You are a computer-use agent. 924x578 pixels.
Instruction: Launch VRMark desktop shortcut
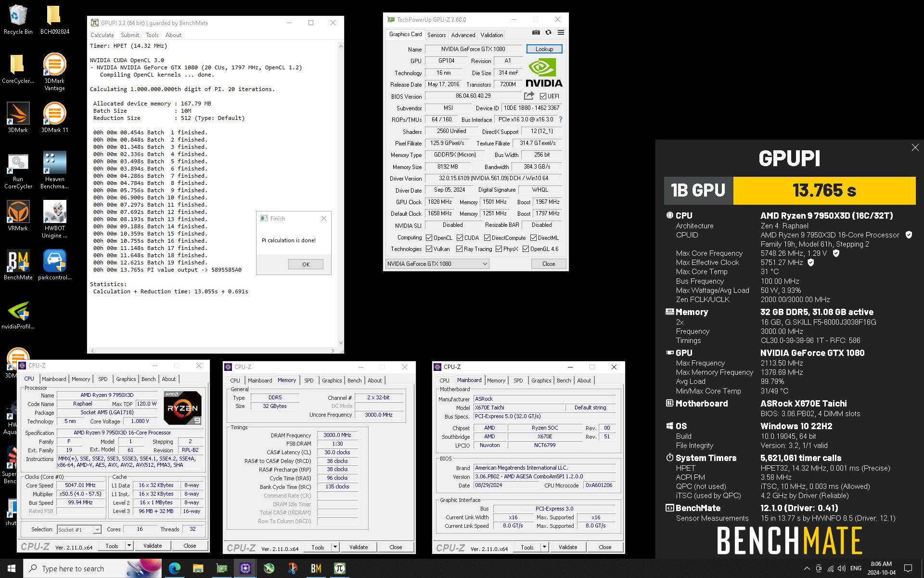pos(18,216)
